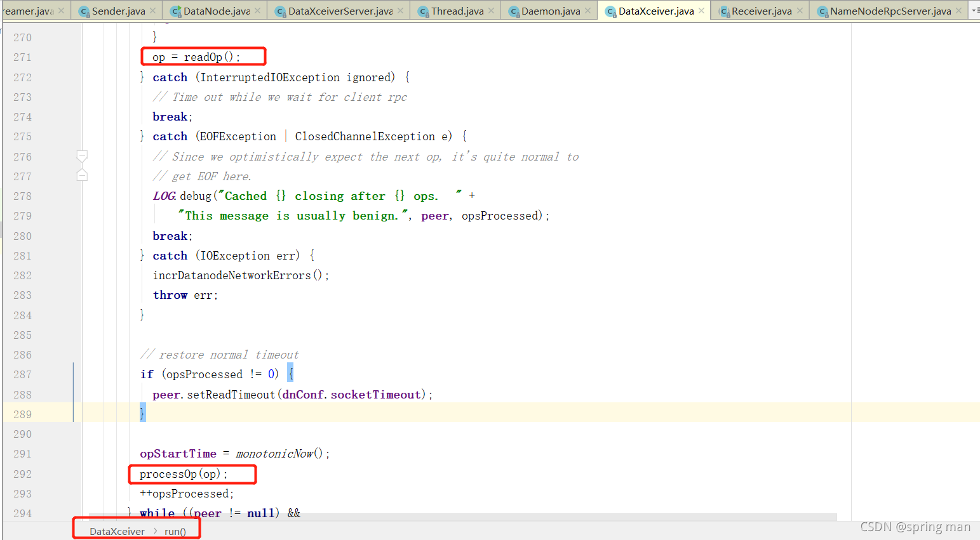Close the Sender.java tab
980x540 pixels.
(152, 11)
